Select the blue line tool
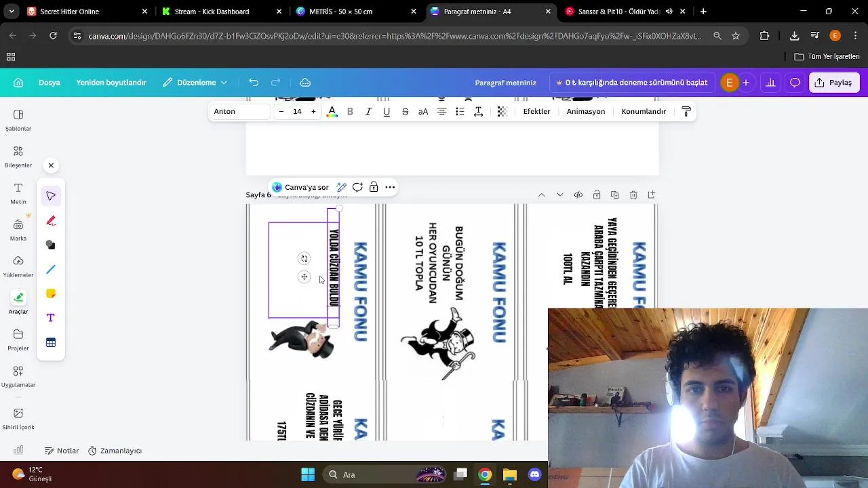The height and width of the screenshot is (488, 868). pyautogui.click(x=51, y=269)
